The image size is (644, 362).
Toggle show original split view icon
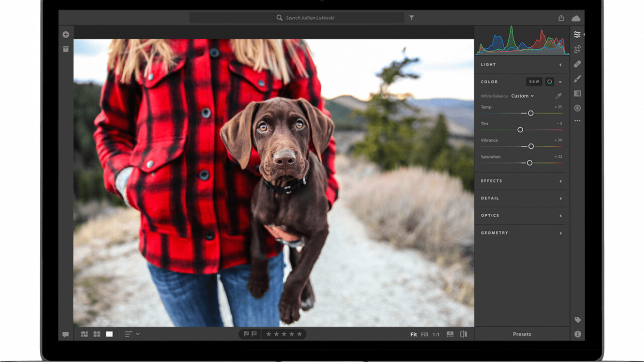[463, 334]
